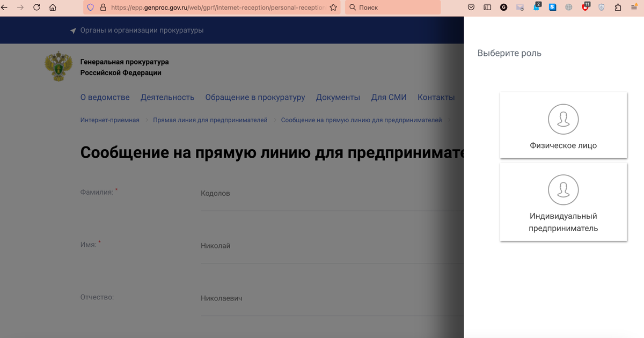Click the browser forward arrow
644x338 pixels.
[x=20, y=8]
